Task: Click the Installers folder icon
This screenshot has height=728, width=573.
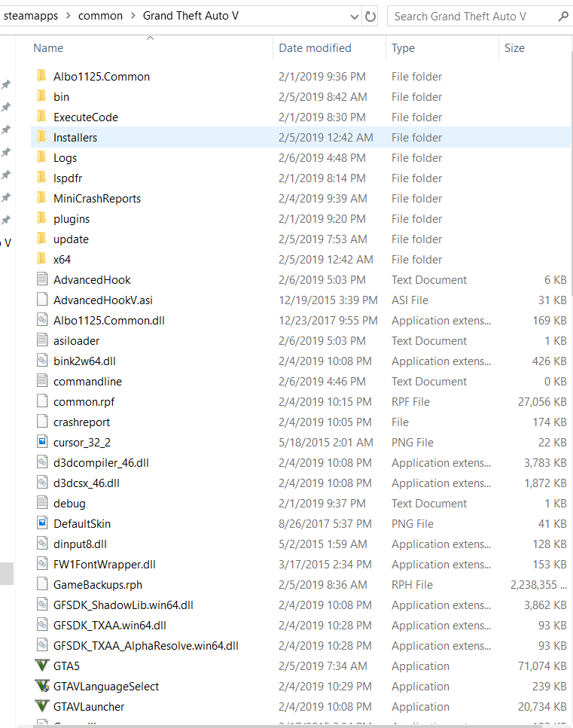Action: (42, 137)
